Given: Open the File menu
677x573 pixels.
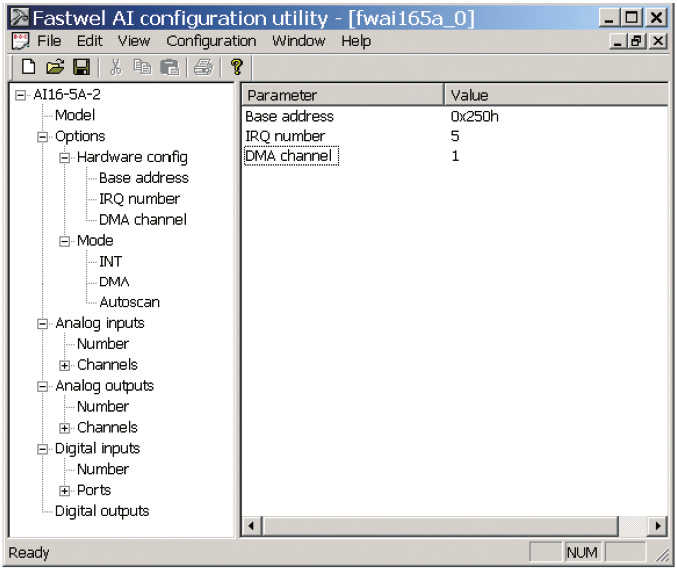Looking at the screenshot, I should pos(49,41).
